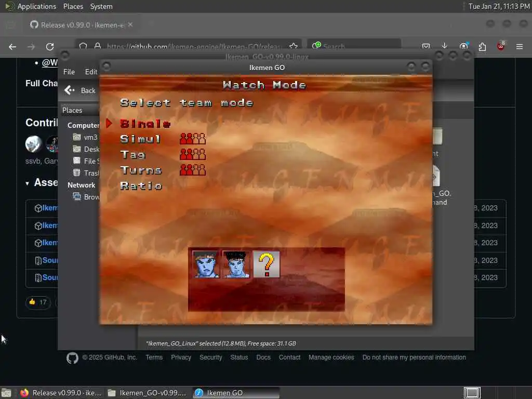Click Back button in file manager

tap(80, 90)
